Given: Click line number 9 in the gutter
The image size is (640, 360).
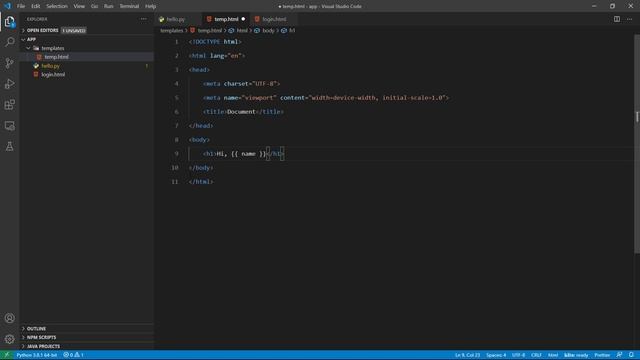Looking at the screenshot, I should [x=176, y=154].
